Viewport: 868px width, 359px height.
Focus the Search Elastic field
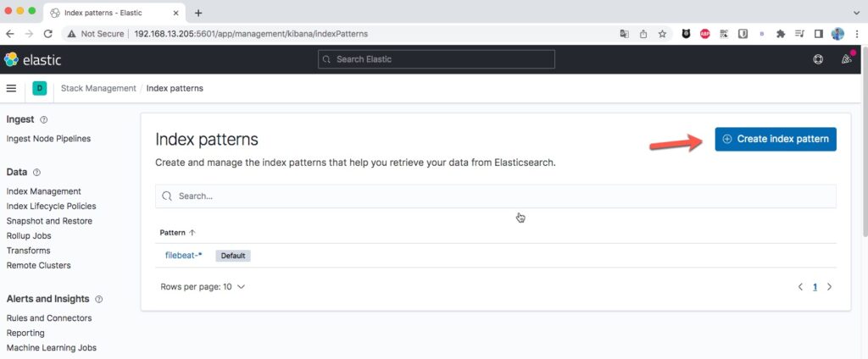pyautogui.click(x=437, y=59)
